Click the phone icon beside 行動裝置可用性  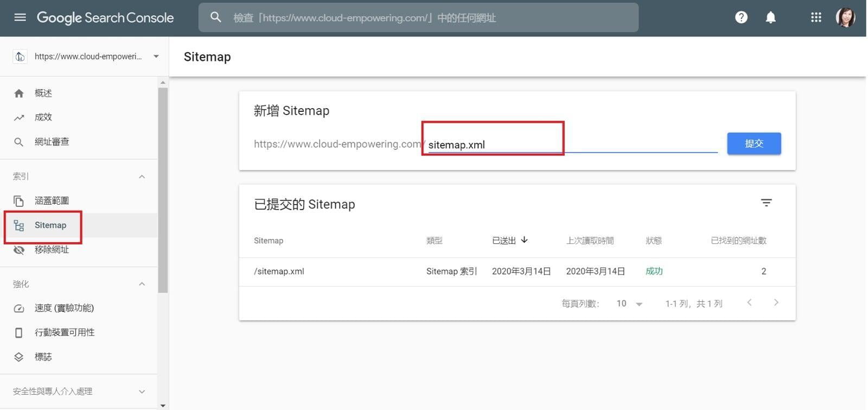pyautogui.click(x=19, y=332)
